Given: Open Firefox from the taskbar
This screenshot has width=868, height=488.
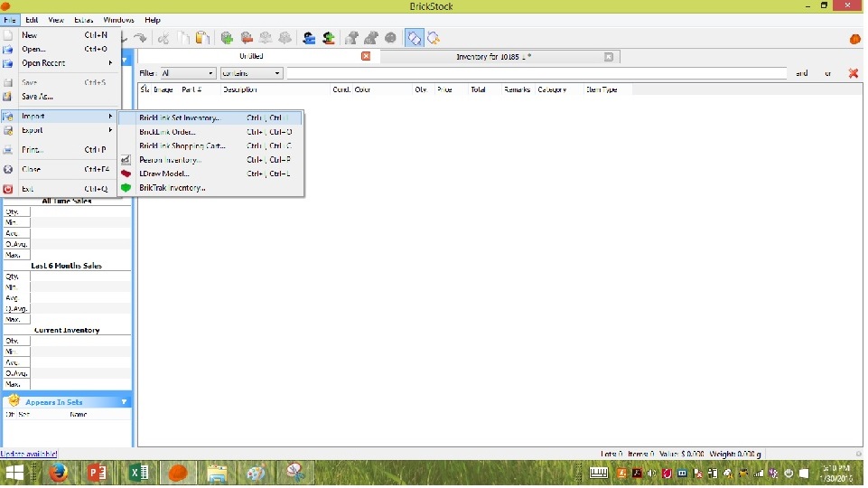Looking at the screenshot, I should coord(59,473).
